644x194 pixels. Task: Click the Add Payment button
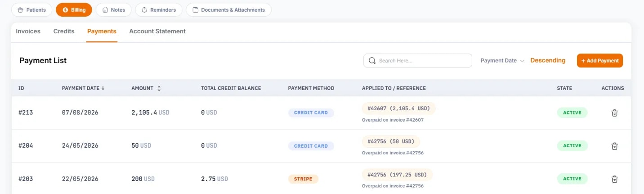pos(599,60)
